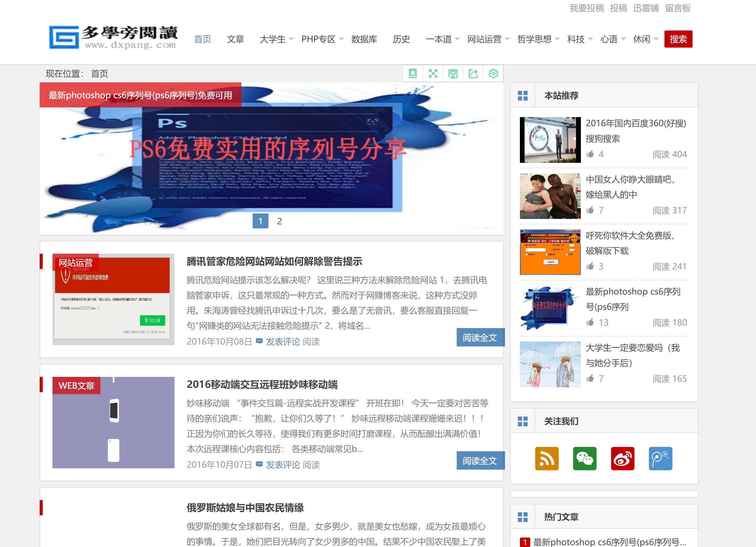Screen dimensions: 756x547
Task: Select slider page 1 indicator
Action: [260, 221]
